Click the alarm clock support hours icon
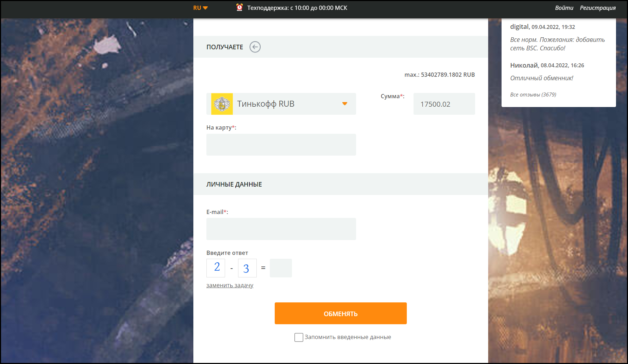This screenshot has width=628, height=364. [x=240, y=7]
